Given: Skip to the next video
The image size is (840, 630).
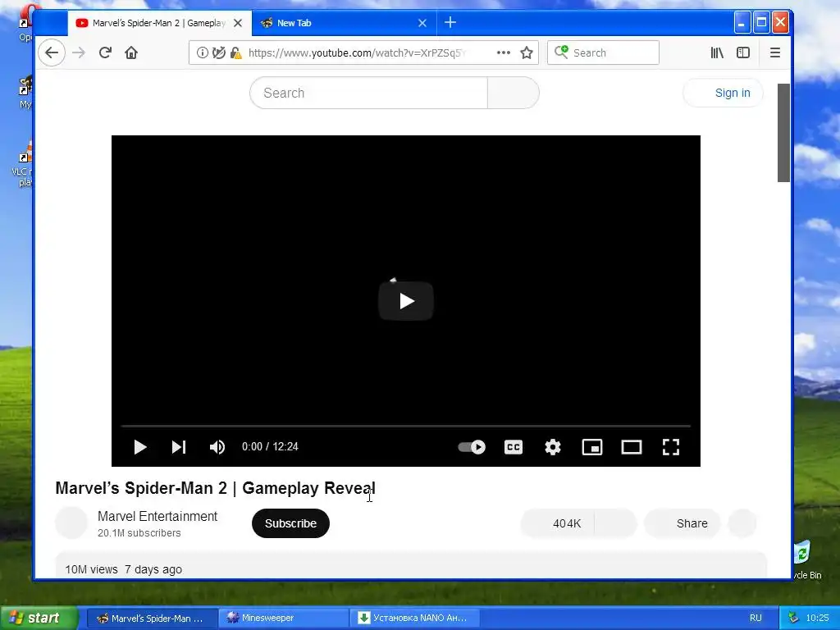Looking at the screenshot, I should (x=178, y=447).
